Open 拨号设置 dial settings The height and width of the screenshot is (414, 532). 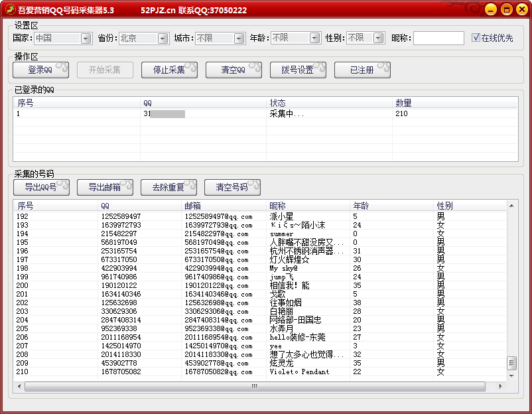[x=297, y=70]
